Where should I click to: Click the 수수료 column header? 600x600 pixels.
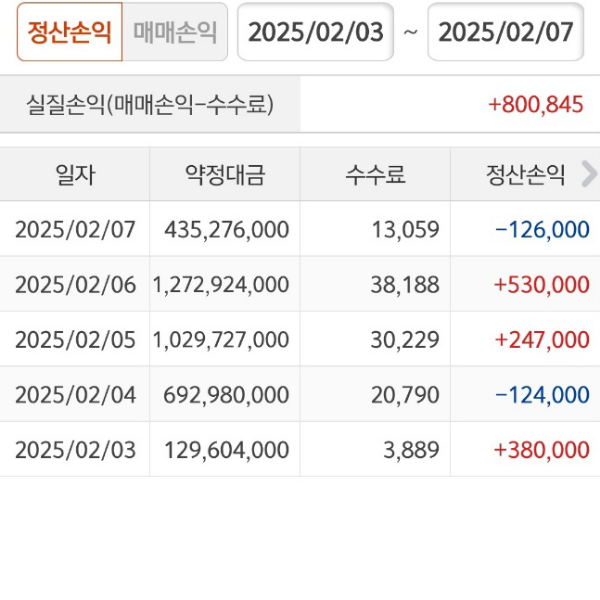(375, 175)
